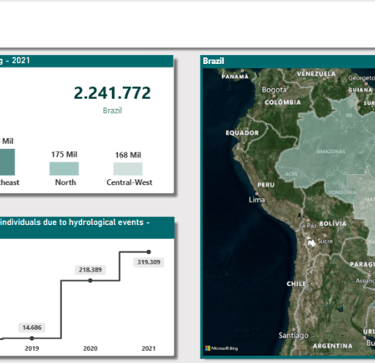Select the Central-West region bar
This screenshot has width=375, height=363.
coord(128,169)
